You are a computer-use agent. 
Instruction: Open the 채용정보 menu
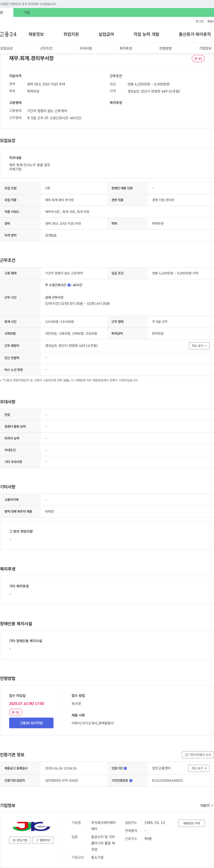coord(36,34)
